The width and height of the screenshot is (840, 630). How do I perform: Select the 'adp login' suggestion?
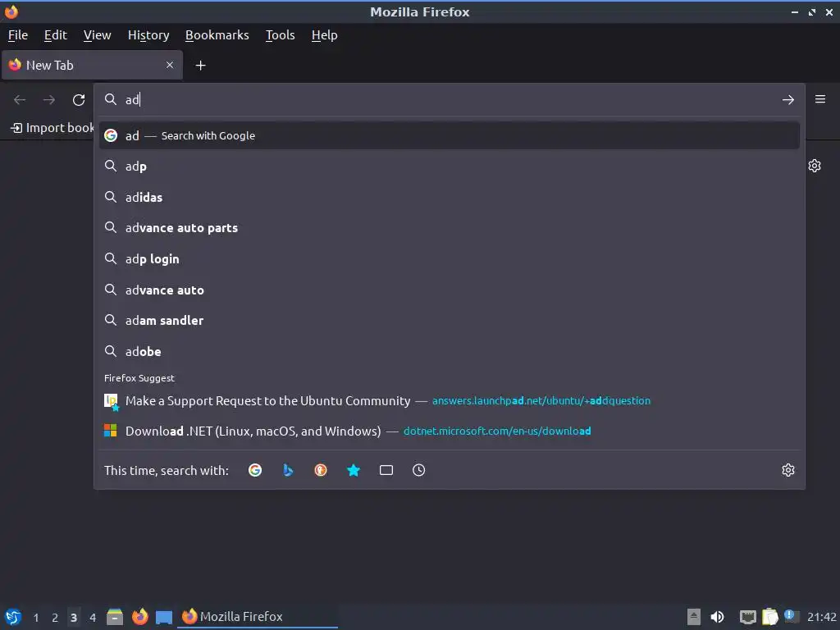[x=450, y=258]
